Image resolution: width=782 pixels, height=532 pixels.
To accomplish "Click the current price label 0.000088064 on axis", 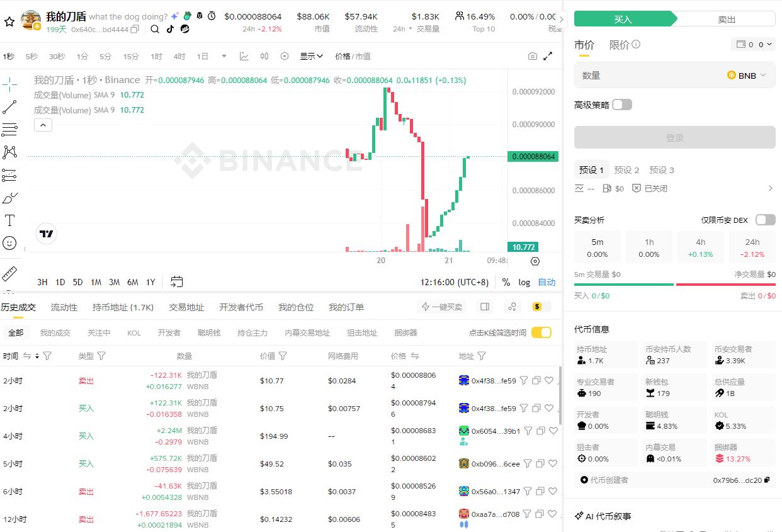I will [x=533, y=156].
